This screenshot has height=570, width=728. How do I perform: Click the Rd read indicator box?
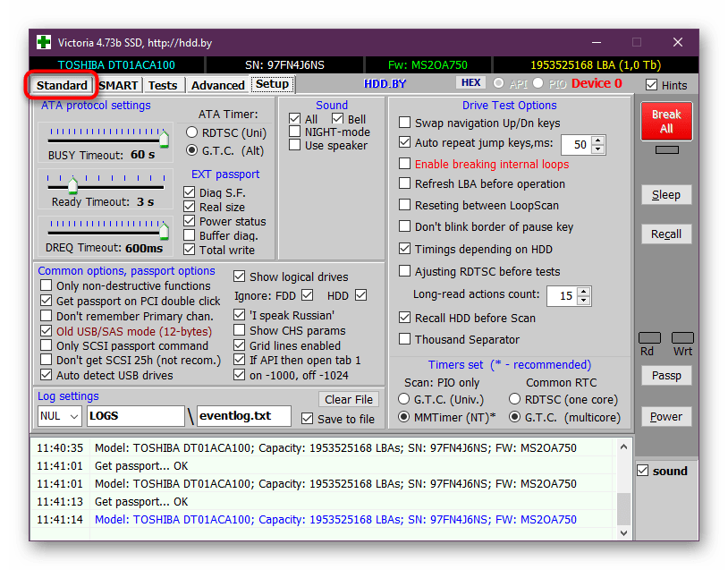pos(649,337)
